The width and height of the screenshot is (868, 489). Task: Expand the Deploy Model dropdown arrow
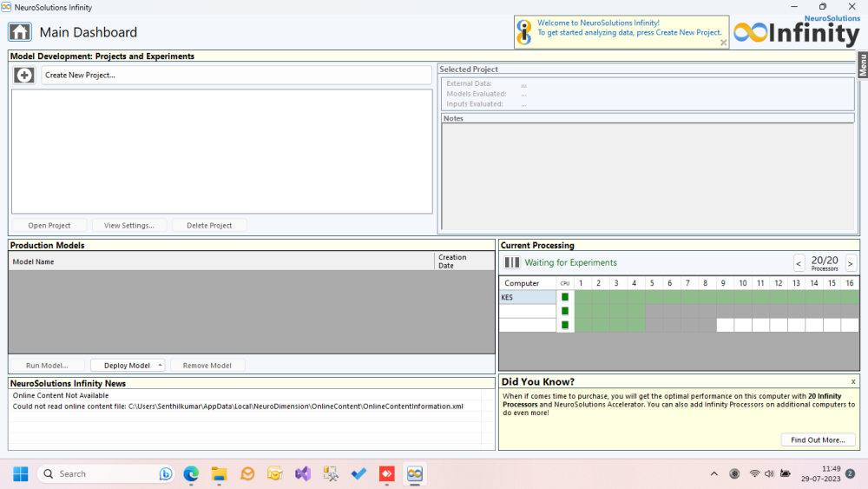pyautogui.click(x=160, y=366)
